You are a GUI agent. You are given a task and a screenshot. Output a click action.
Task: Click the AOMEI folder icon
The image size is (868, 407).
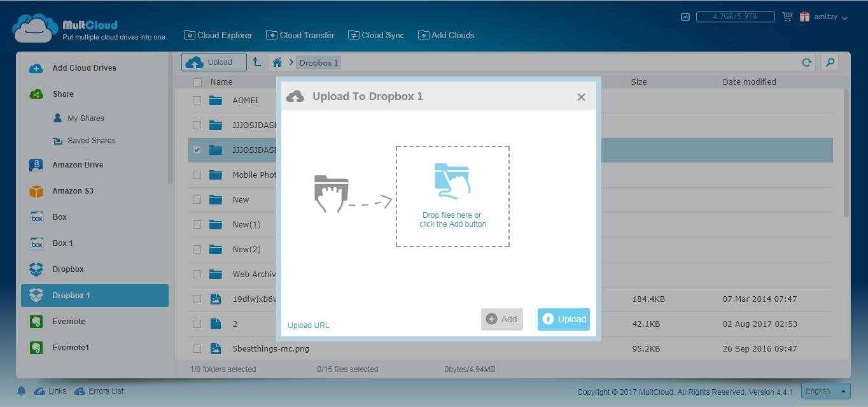pyautogui.click(x=216, y=100)
